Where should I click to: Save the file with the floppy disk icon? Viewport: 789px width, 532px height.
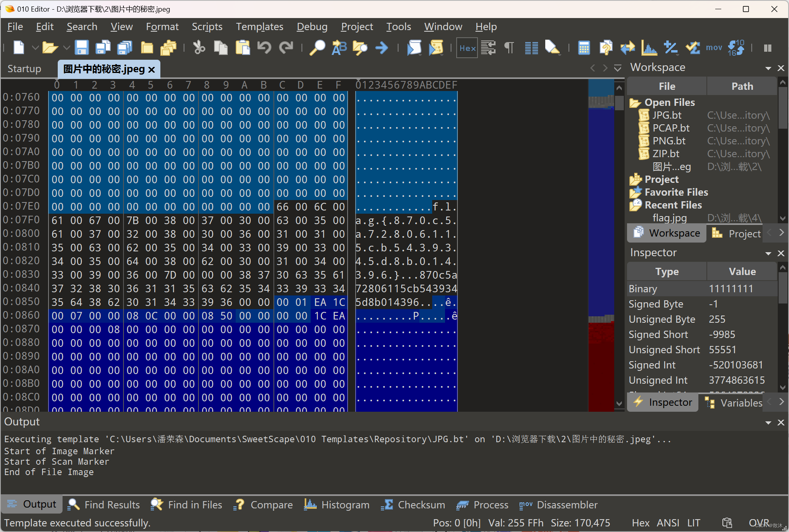(x=81, y=48)
